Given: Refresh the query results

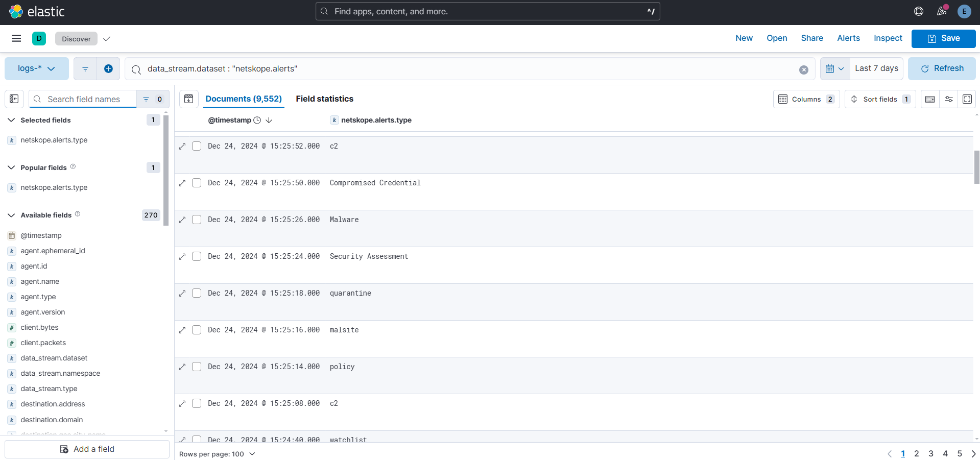Looking at the screenshot, I should (x=942, y=69).
